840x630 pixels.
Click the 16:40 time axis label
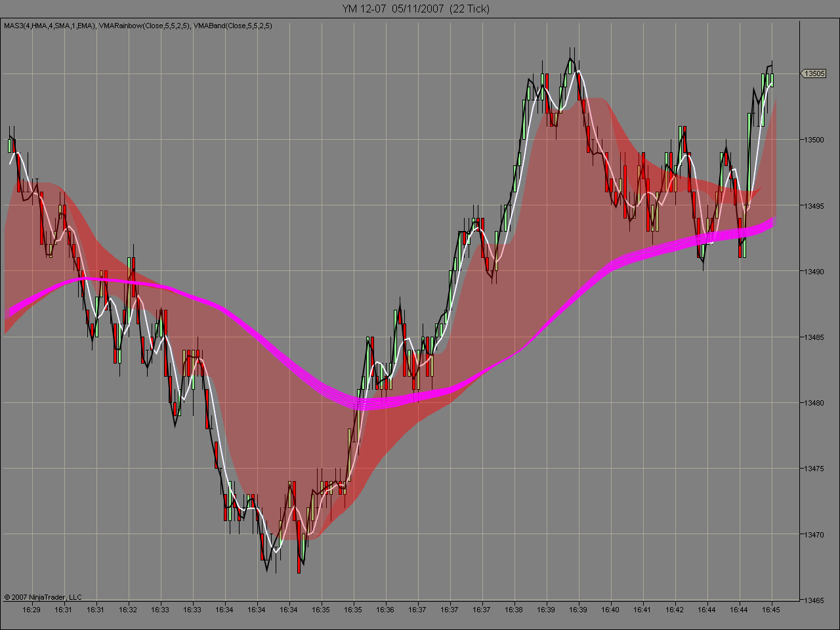[x=610, y=610]
